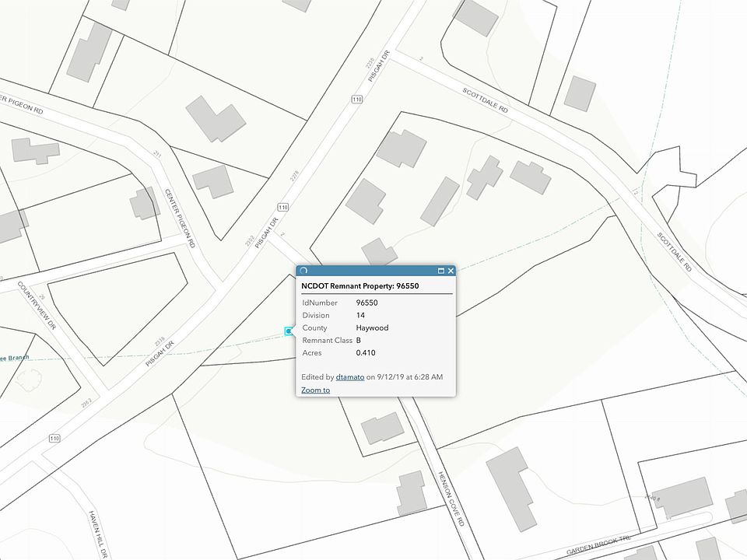Click the Zoom to link
This screenshot has width=747, height=560.
[x=315, y=390]
